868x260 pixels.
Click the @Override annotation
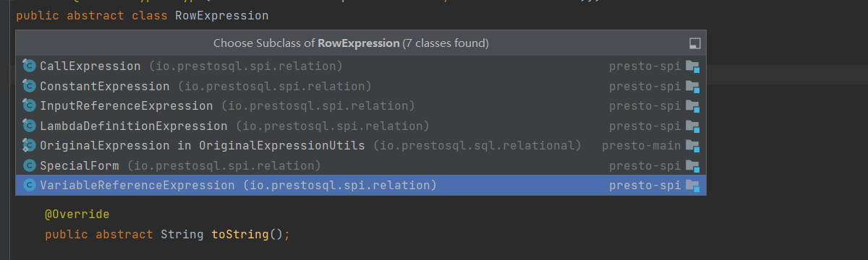[77, 214]
